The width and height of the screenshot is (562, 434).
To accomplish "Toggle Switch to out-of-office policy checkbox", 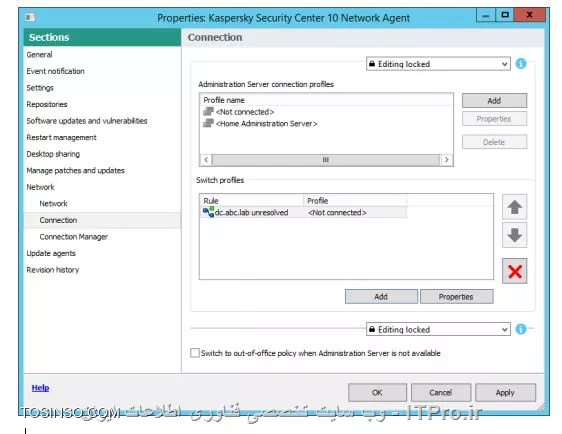I will click(x=195, y=353).
